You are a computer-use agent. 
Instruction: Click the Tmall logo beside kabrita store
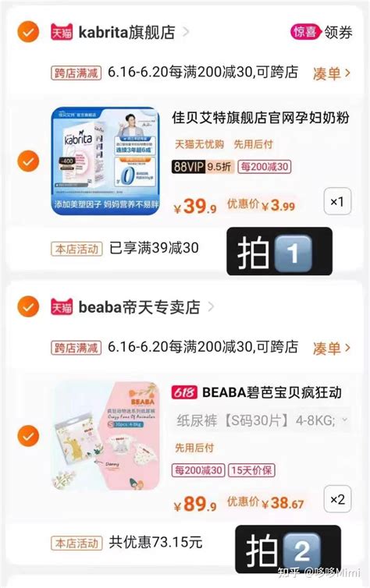tap(62, 32)
